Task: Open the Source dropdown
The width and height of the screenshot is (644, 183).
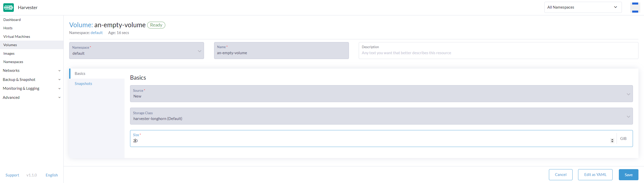Action: (x=381, y=94)
